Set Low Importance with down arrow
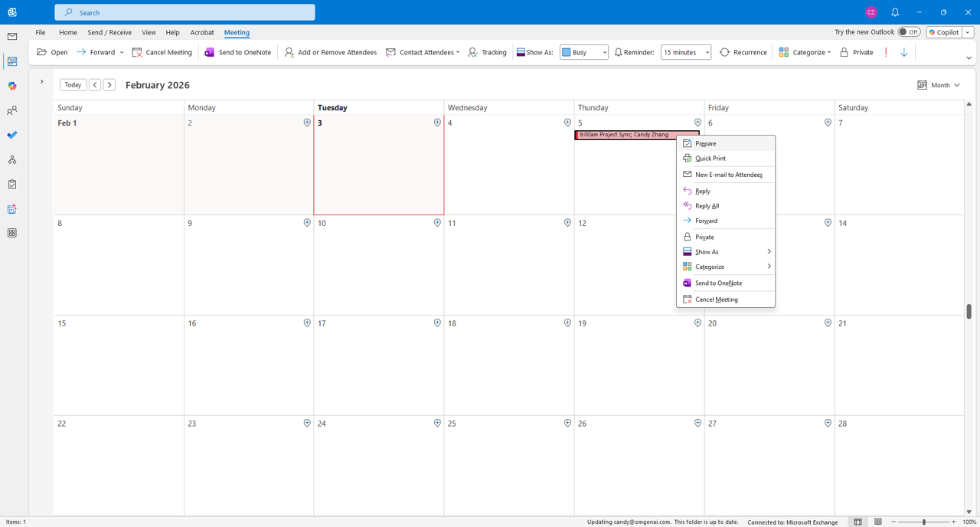 coord(904,52)
